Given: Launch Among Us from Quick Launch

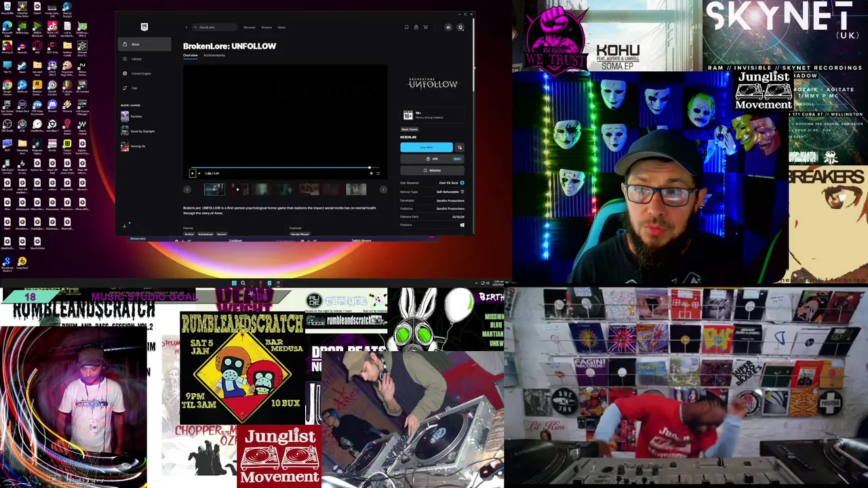Looking at the screenshot, I should (x=133, y=146).
